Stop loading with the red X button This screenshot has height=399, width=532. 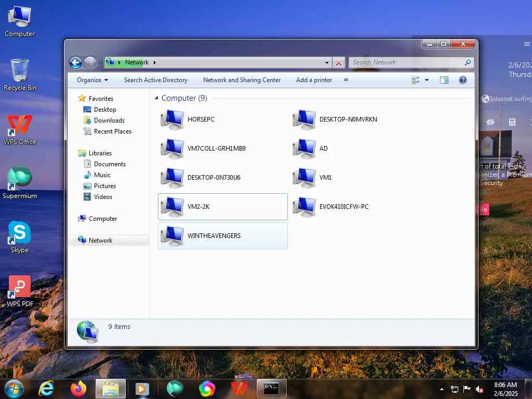click(339, 63)
